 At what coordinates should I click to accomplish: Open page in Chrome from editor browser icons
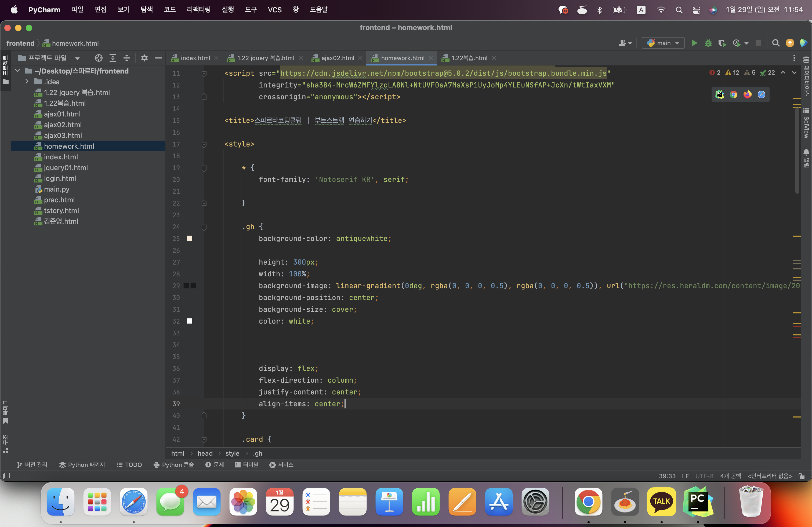(734, 94)
